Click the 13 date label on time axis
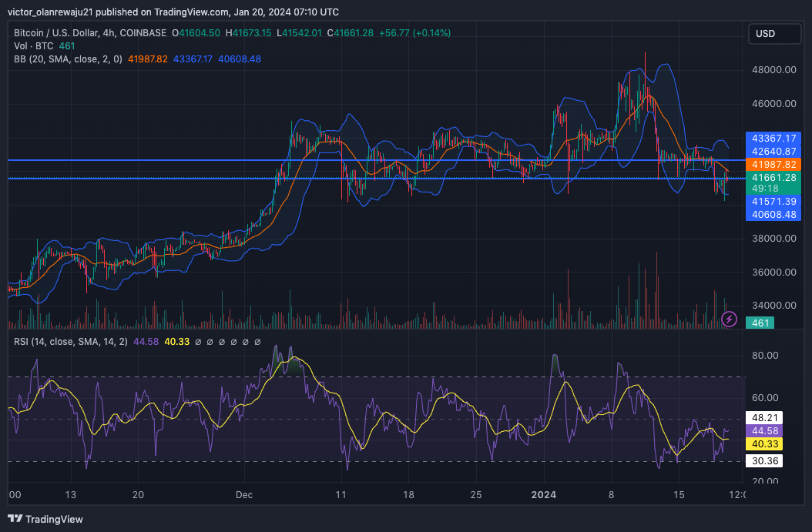Image resolution: width=812 pixels, height=532 pixels. (70, 495)
